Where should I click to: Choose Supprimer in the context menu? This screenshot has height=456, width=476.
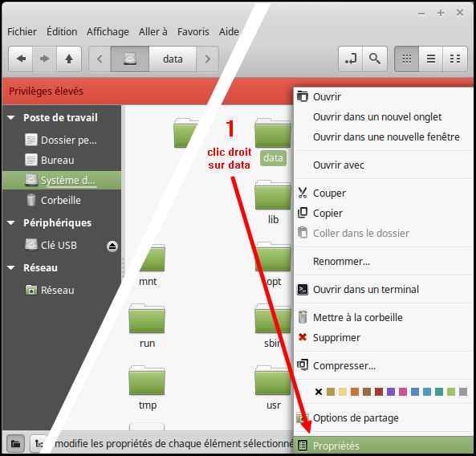coord(384,338)
